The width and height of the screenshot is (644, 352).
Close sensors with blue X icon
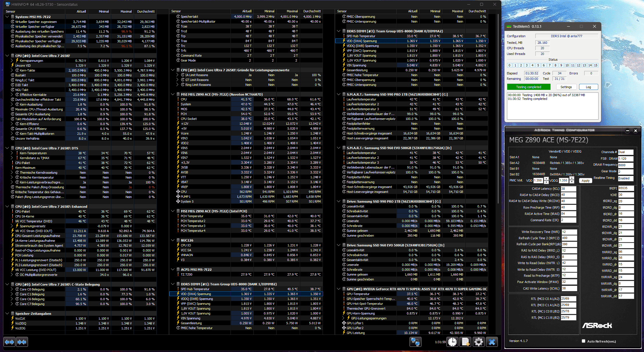click(x=492, y=342)
